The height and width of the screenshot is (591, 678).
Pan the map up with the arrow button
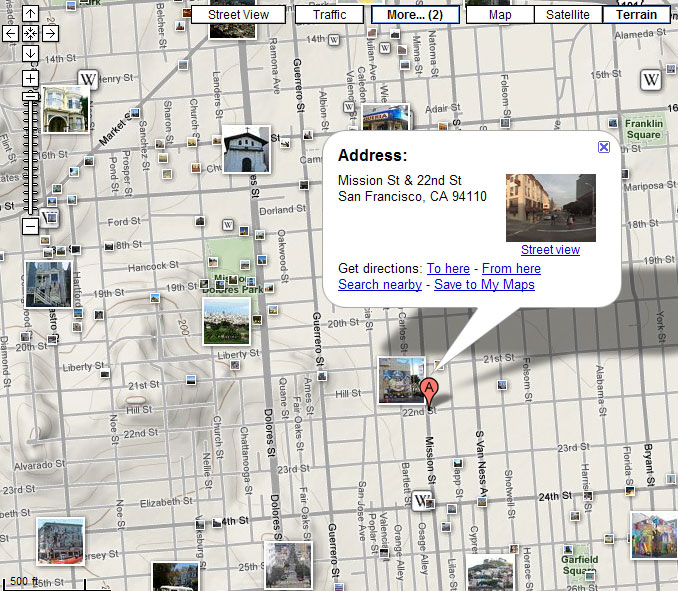(30, 14)
